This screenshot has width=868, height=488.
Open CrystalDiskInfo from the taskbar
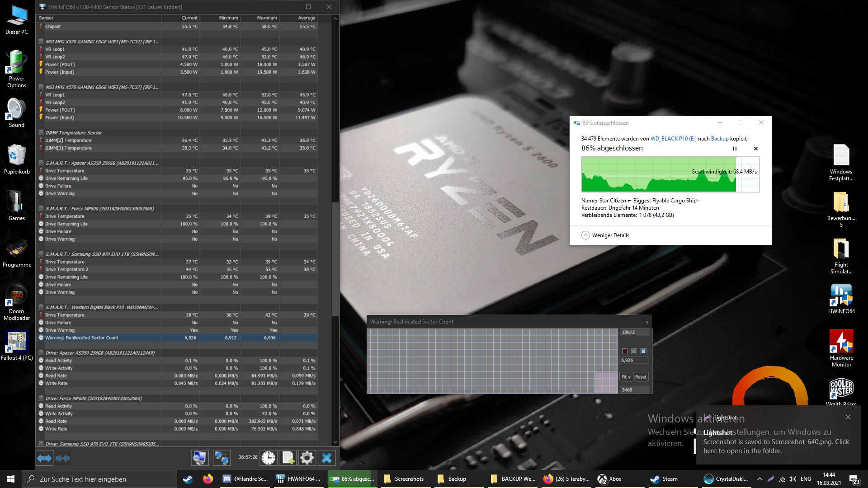click(726, 479)
